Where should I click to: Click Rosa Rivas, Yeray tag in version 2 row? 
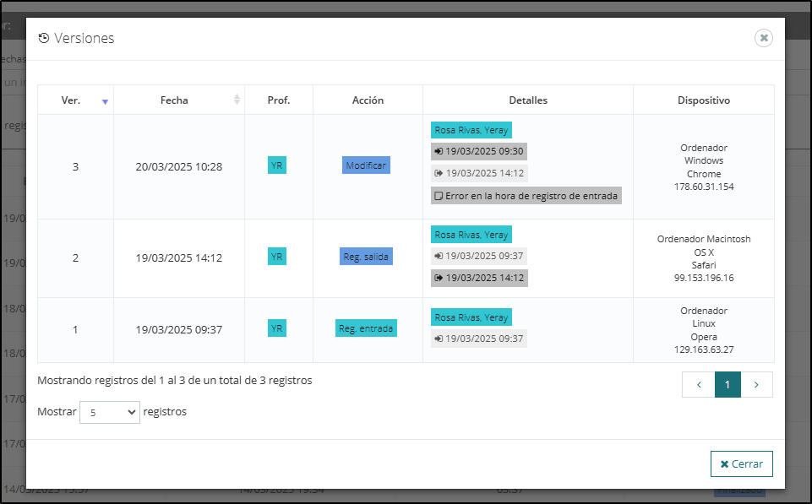tap(471, 235)
